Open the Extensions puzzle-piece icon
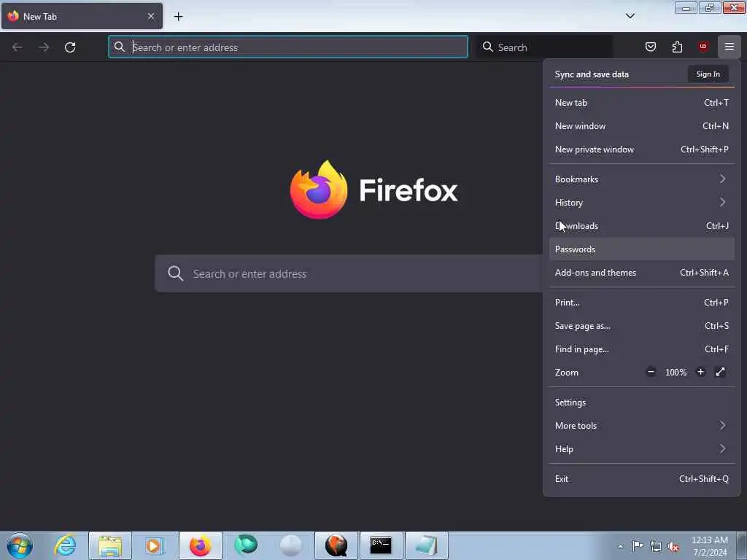The width and height of the screenshot is (747, 560). point(677,47)
